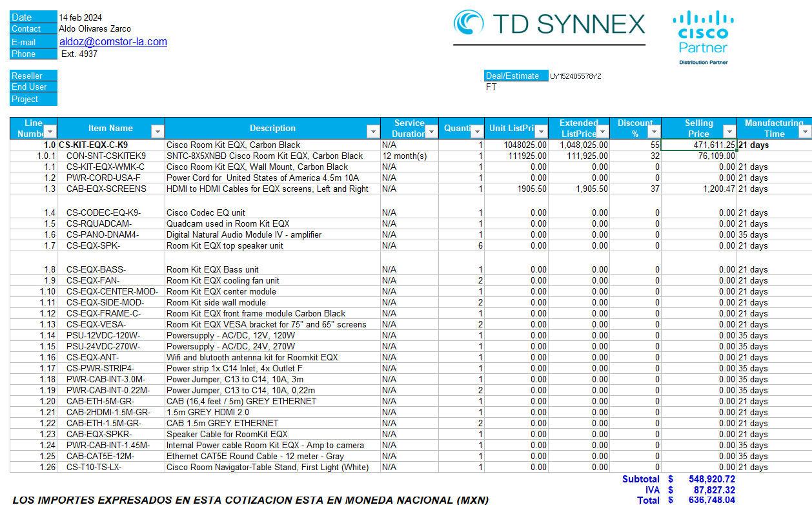Select description 'Wifi and blutooth antenna kit for Roomkit EQX'
812x505 pixels.
pos(252,358)
